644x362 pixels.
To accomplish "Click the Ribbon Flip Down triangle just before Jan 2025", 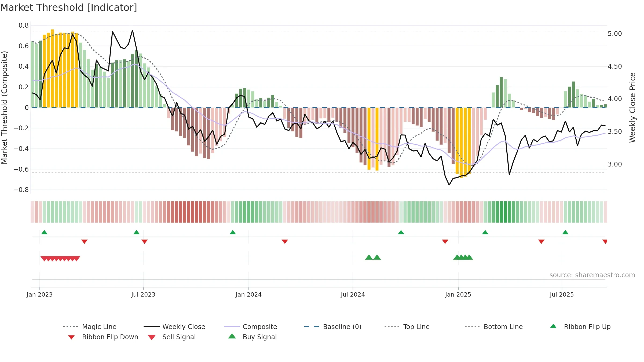I will (x=445, y=242).
